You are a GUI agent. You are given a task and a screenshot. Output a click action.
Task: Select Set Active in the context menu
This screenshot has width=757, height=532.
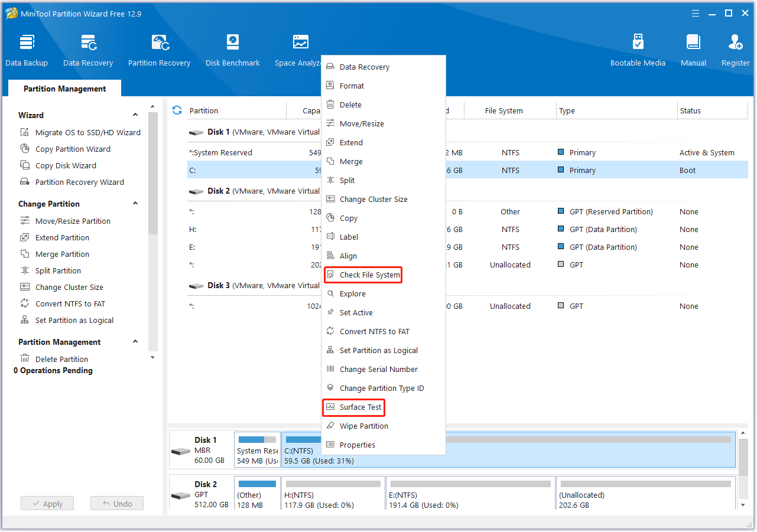383,313
